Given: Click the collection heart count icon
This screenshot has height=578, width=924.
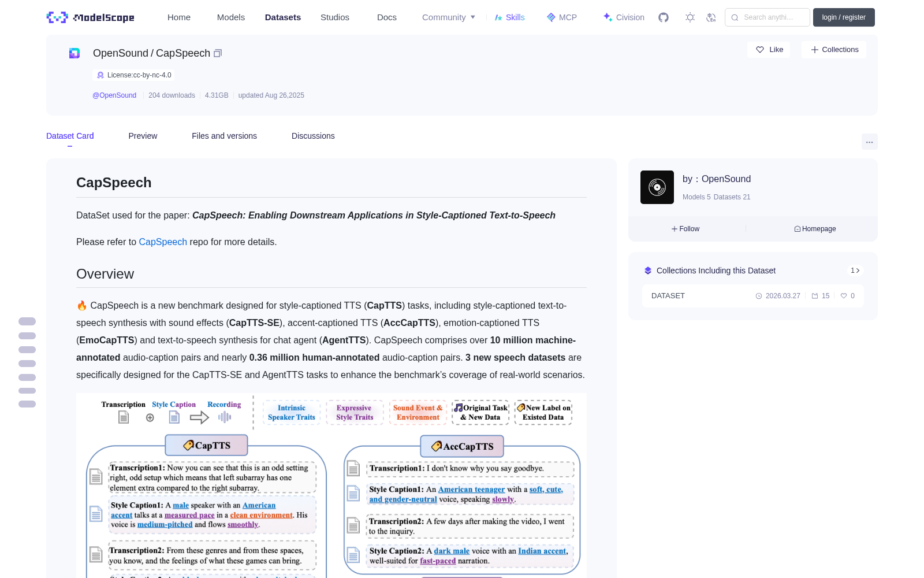Looking at the screenshot, I should click(844, 296).
